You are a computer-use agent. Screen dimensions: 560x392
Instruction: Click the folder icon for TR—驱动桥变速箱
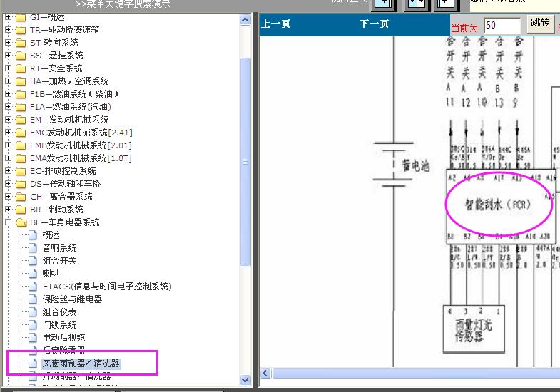click(x=21, y=30)
